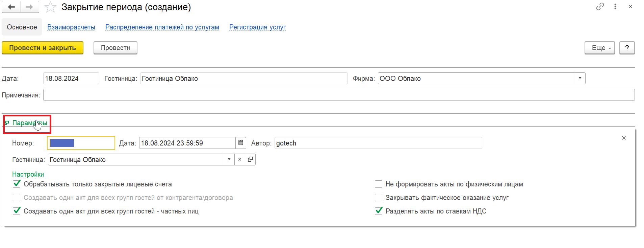Open the Взаиморасчеты tab

(x=71, y=27)
